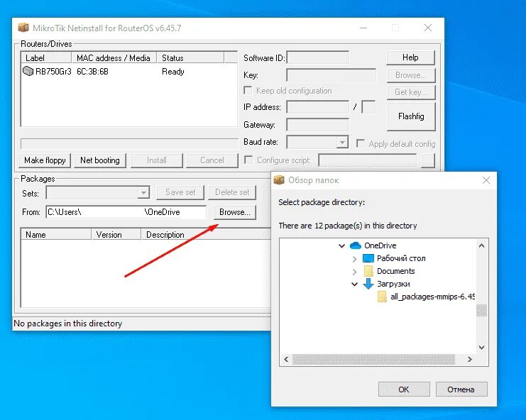Select the all_packages-mmips-6.45 folder name

click(x=432, y=297)
